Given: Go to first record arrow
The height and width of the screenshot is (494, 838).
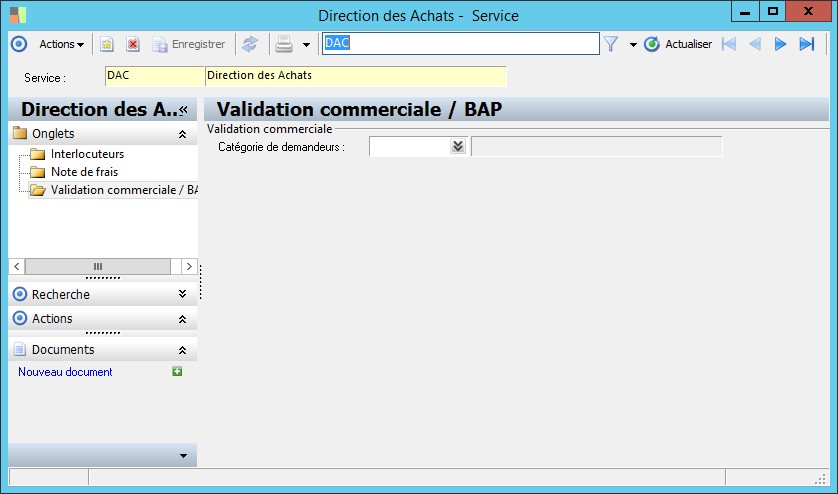Looking at the screenshot, I should [729, 44].
